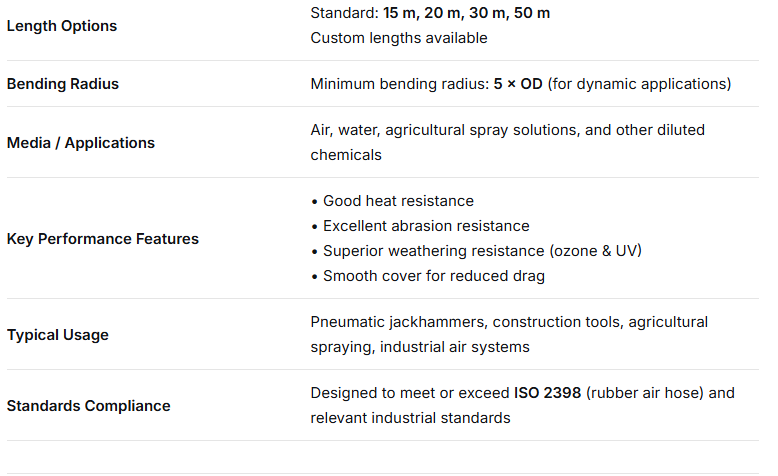This screenshot has height=476, width=778.
Task: Click the "Smooth cover for reduced drag" bullet
Action: pos(434,276)
